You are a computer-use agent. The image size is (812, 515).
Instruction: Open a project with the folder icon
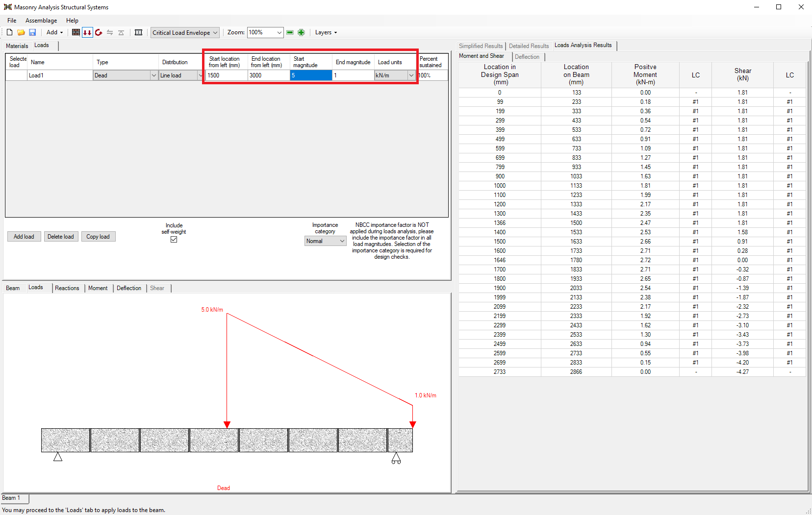[x=21, y=32]
